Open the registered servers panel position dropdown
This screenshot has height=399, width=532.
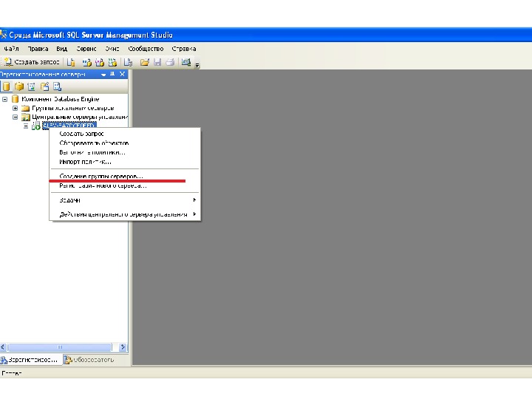click(x=103, y=75)
